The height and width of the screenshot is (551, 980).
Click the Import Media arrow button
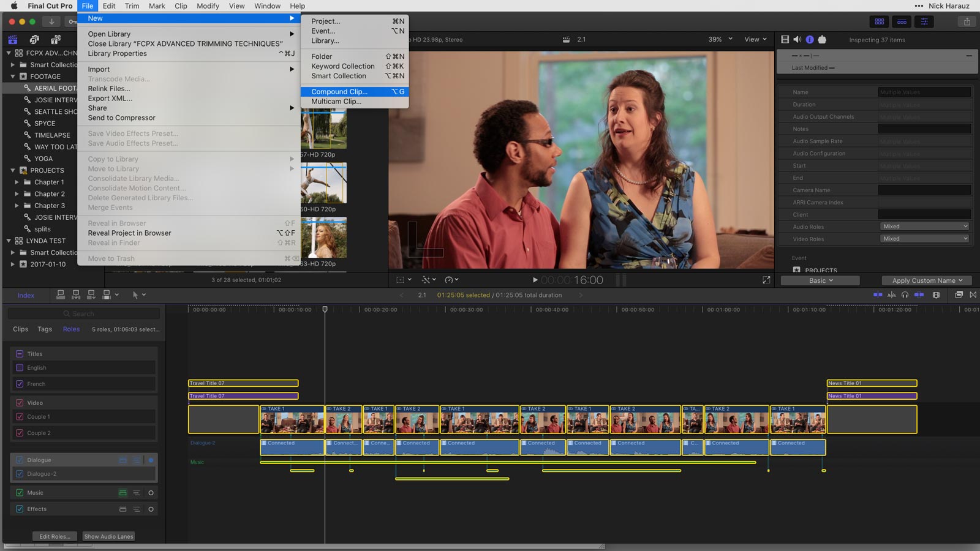coord(51,21)
